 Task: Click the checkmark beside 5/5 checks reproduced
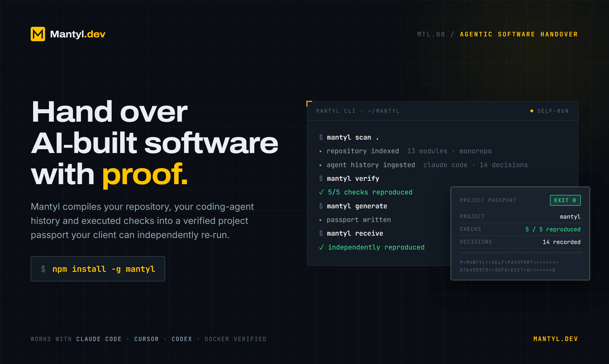[321, 192]
